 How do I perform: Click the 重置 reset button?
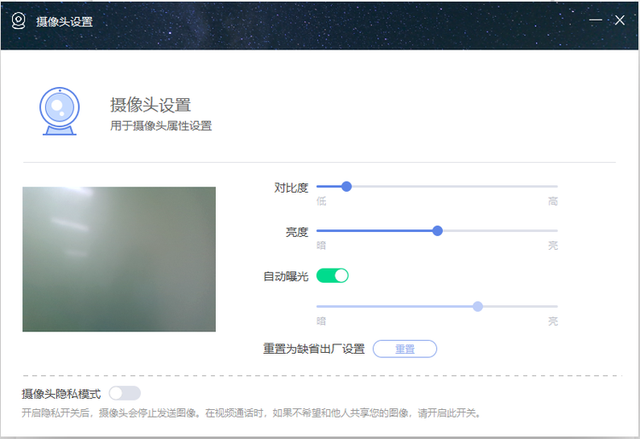pos(405,349)
